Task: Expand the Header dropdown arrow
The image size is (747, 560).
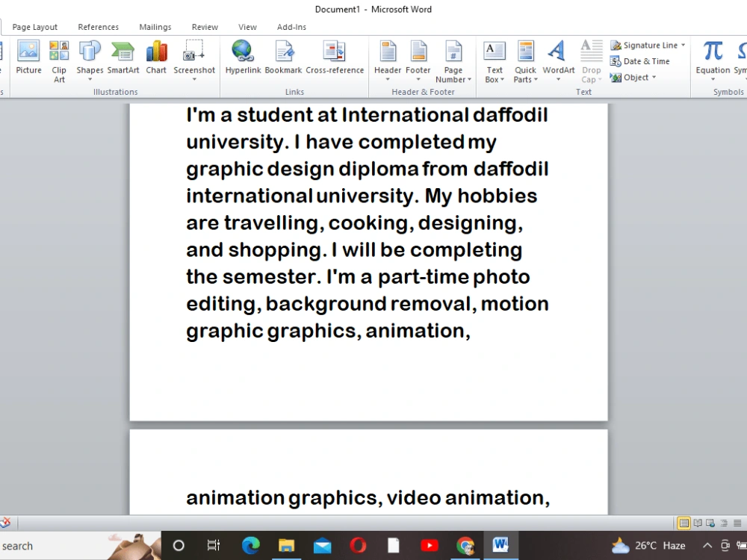Action: tap(387, 80)
